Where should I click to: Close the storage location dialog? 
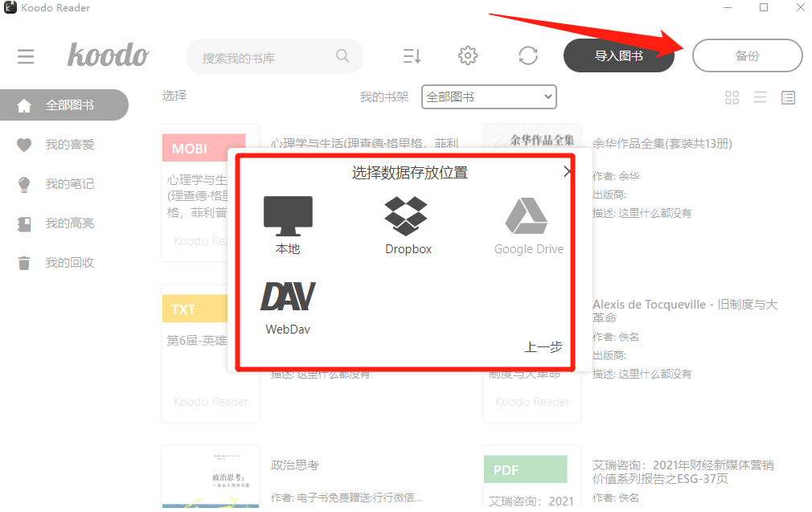567,171
